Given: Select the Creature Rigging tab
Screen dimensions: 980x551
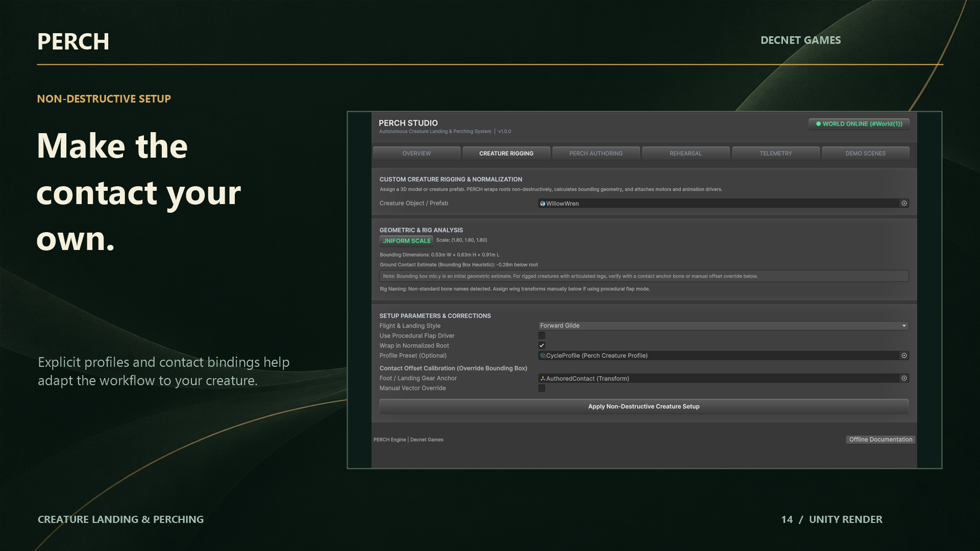Looking at the screenshot, I should 506,153.
